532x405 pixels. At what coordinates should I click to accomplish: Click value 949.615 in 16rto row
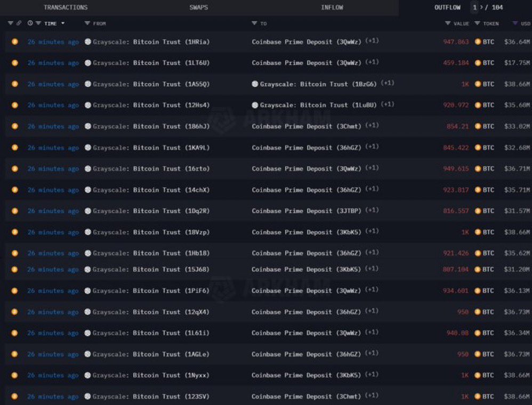click(456, 168)
